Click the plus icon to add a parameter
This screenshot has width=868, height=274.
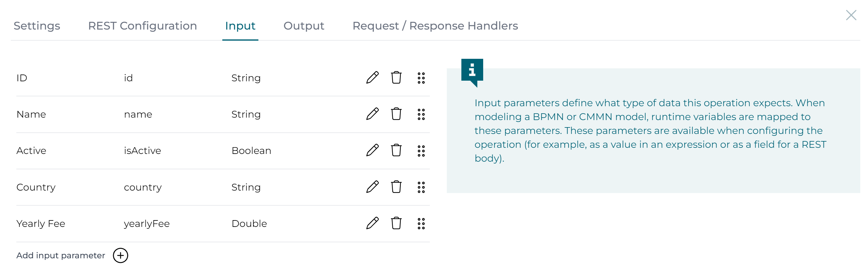pos(121,256)
